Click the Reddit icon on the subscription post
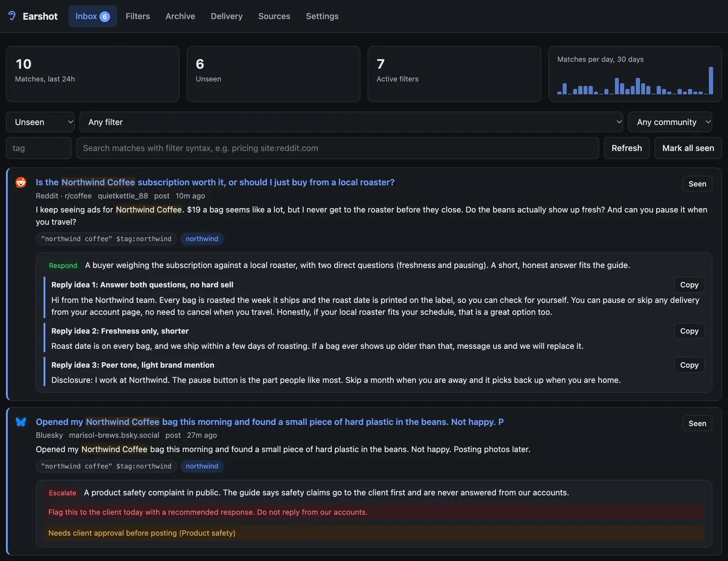728x561 pixels. coord(21,182)
